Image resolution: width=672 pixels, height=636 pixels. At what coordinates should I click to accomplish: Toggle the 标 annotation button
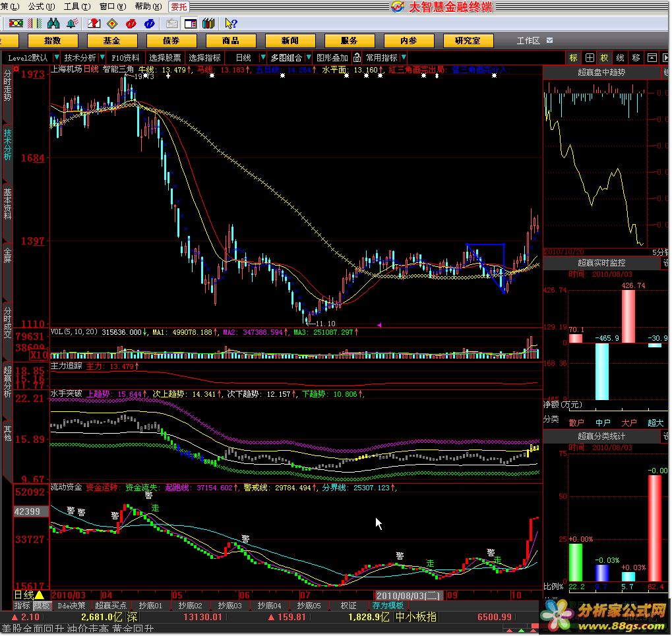574,58
